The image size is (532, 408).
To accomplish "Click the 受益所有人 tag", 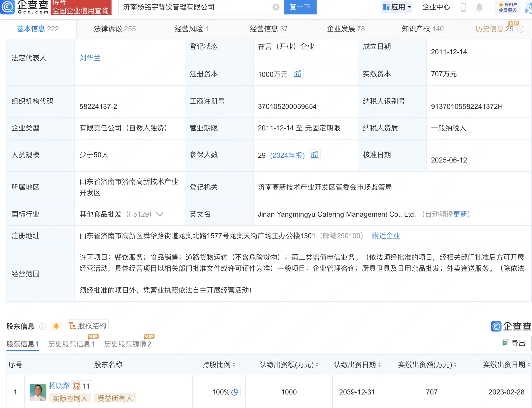I will tap(115, 398).
